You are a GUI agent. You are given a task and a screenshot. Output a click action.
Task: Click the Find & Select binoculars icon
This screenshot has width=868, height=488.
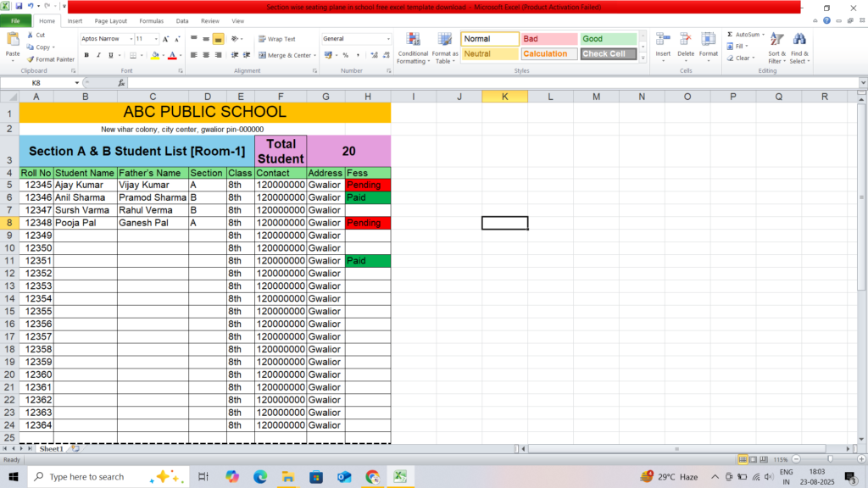(x=799, y=40)
